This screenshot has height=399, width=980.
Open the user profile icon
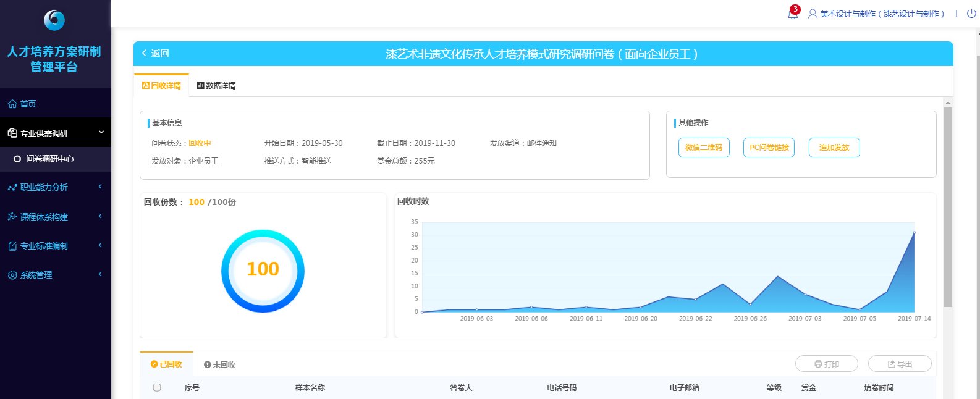pyautogui.click(x=813, y=14)
